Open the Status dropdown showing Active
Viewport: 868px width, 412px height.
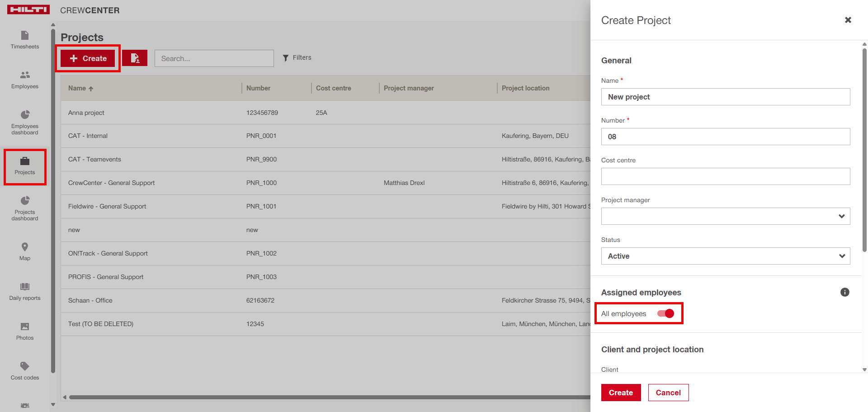coord(726,256)
